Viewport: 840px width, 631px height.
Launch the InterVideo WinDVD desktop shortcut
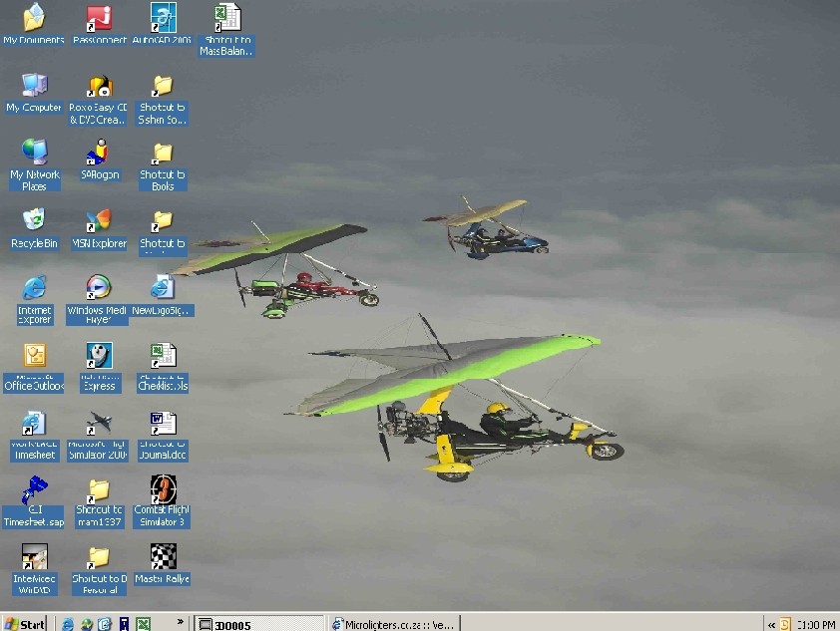coord(34,569)
